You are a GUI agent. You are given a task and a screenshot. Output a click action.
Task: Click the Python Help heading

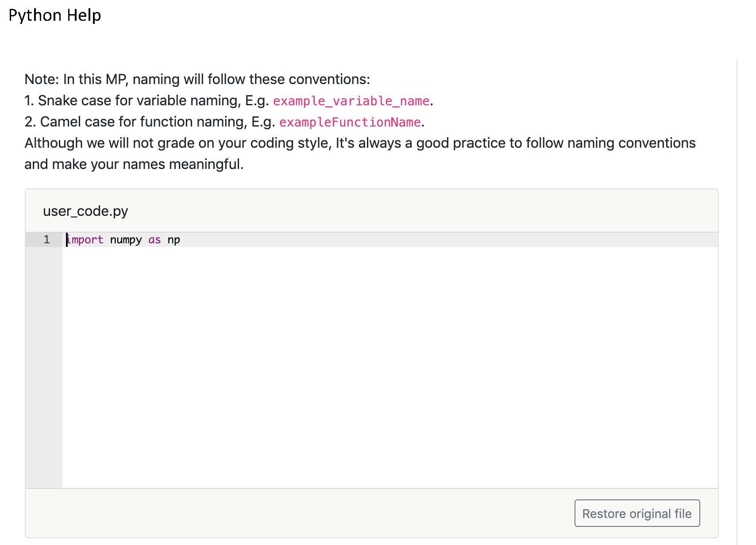point(55,15)
